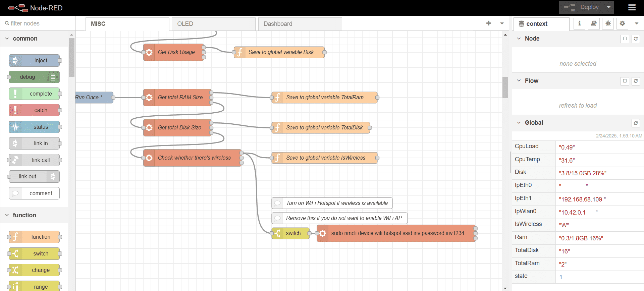Click the Flow context refresh icon

636,81
